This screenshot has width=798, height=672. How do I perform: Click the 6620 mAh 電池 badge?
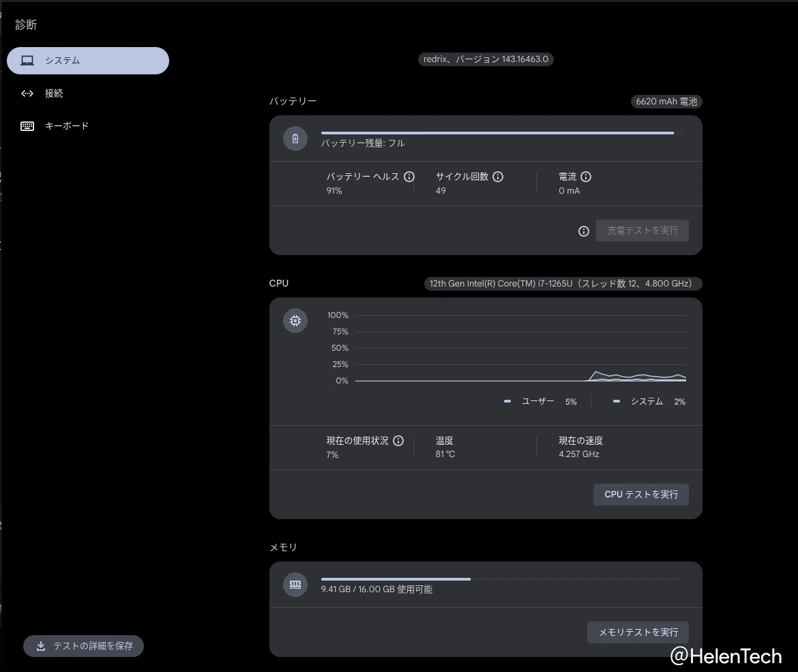(x=666, y=101)
